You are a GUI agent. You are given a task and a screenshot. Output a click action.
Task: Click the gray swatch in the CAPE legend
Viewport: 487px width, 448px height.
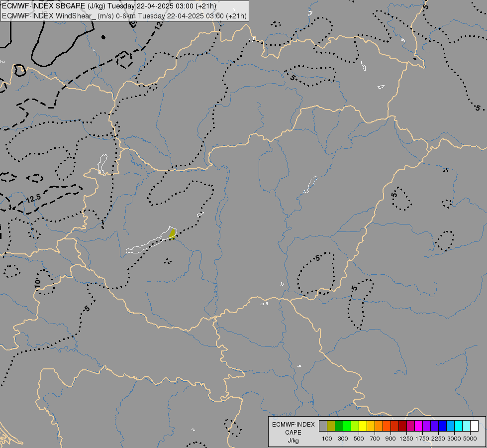[x=323, y=426]
